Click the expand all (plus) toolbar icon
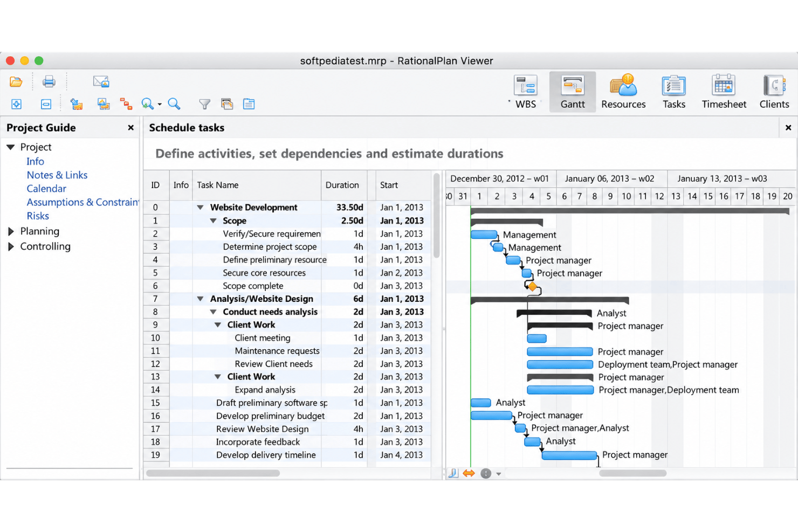The width and height of the screenshot is (798, 532). [x=16, y=104]
